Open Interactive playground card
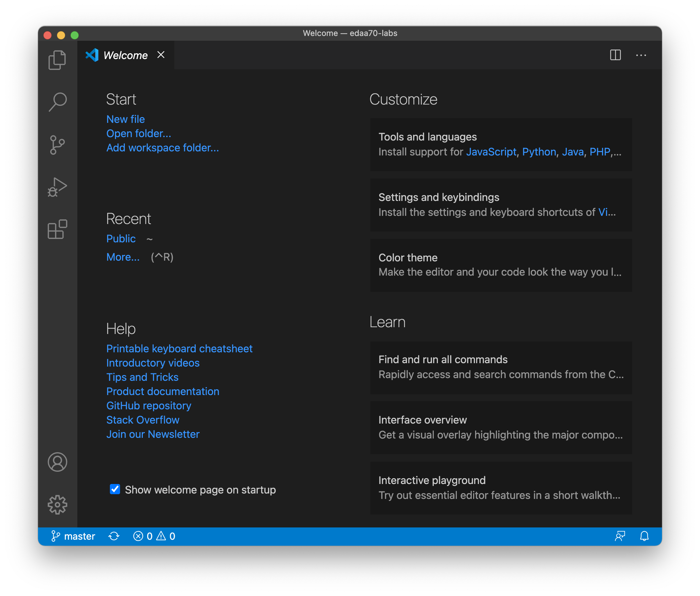The height and width of the screenshot is (596, 700). (x=501, y=488)
